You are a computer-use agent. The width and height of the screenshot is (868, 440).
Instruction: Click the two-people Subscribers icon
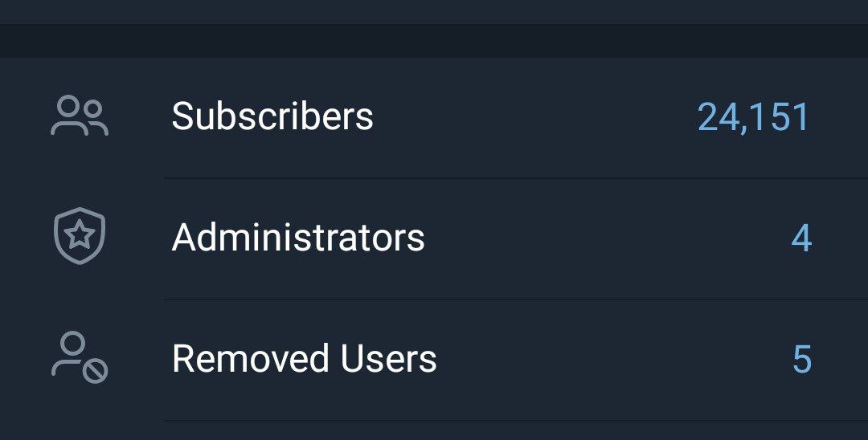tap(79, 116)
